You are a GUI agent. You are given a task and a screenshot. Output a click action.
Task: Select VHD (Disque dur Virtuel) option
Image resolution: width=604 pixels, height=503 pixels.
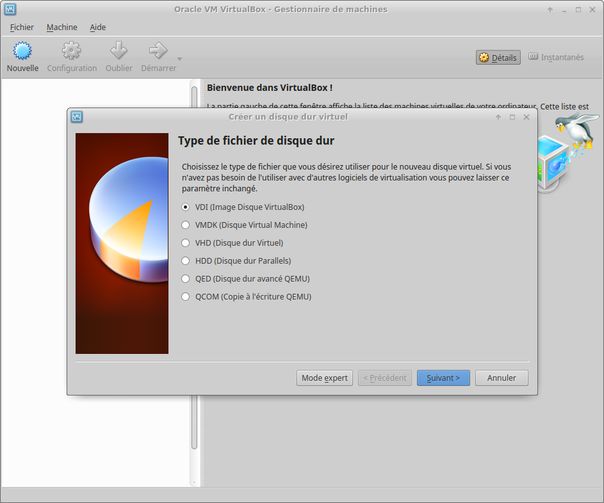(232, 243)
